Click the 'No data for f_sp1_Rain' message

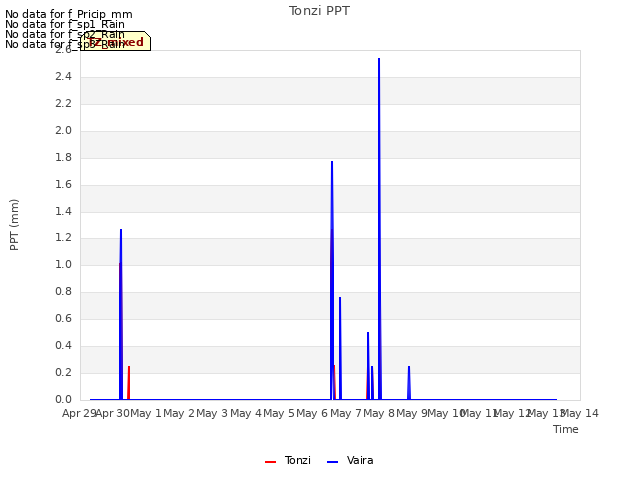[65, 24]
